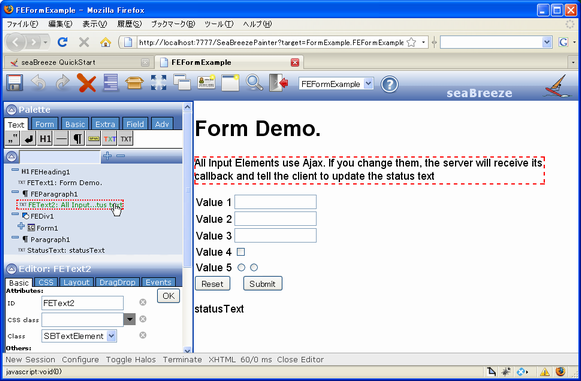This screenshot has width=581, height=381.
Task: Switch to the CSS editor tab
Action: coord(46,282)
